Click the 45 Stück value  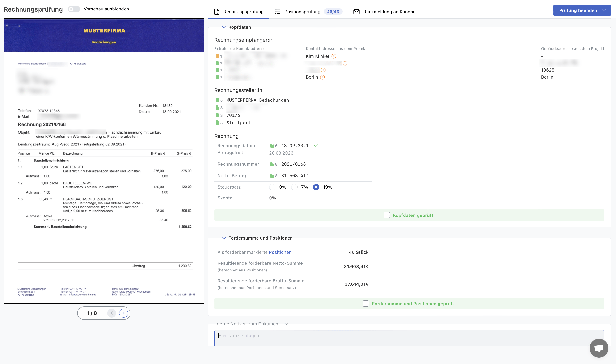coord(358,252)
